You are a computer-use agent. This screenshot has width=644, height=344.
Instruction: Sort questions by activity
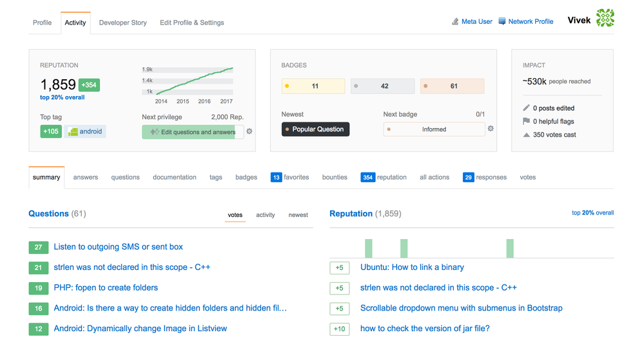[266, 215]
